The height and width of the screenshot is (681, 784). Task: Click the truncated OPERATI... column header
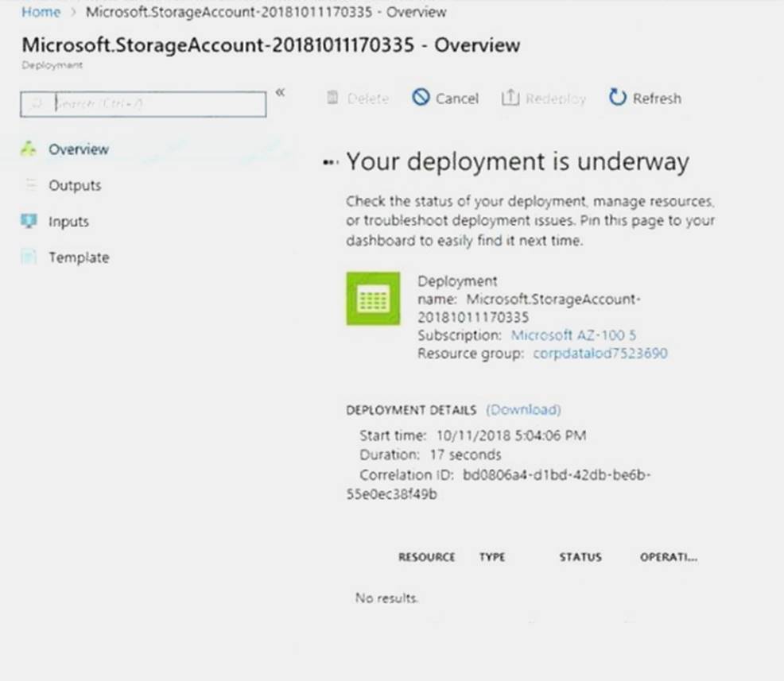(x=668, y=557)
